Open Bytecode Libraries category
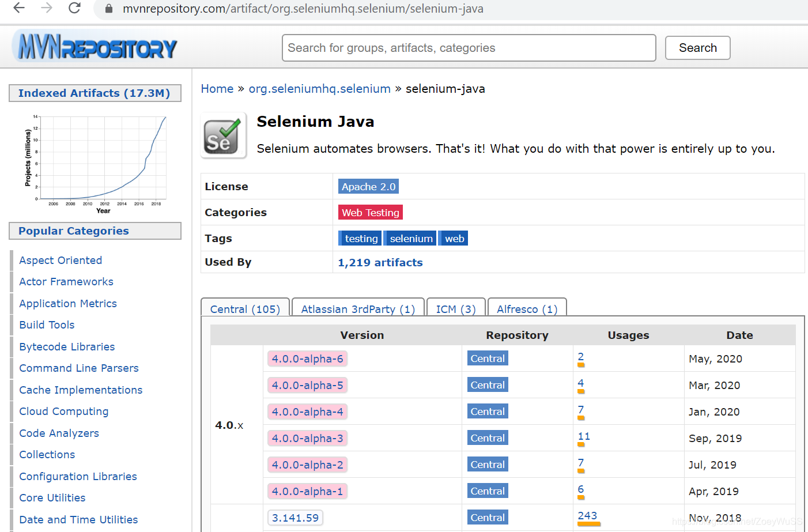The image size is (808, 532). (67, 347)
